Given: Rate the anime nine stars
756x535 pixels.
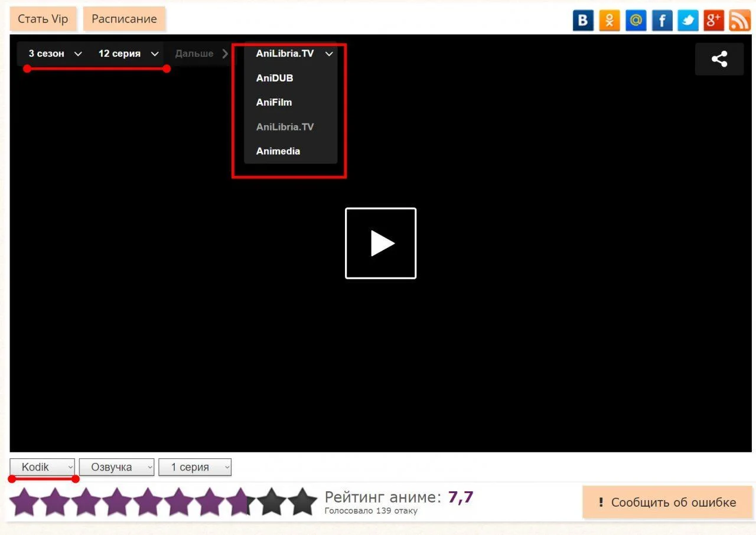Looking at the screenshot, I should (272, 502).
